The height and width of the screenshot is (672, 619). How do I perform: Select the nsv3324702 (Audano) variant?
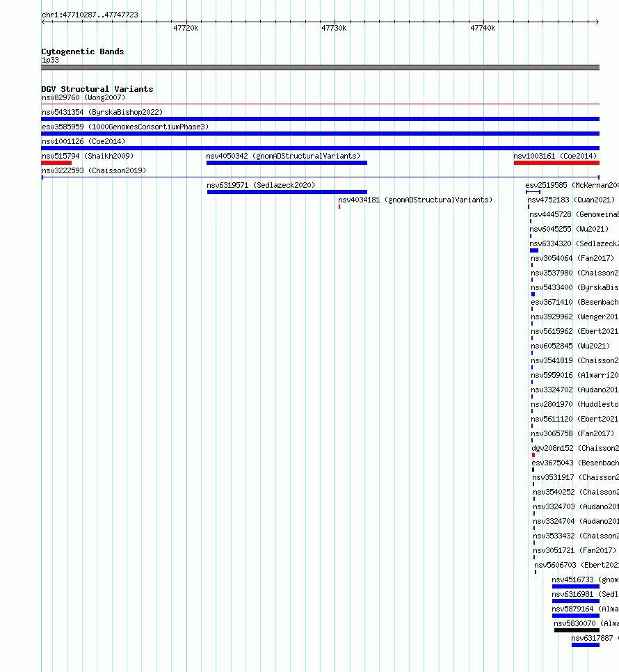tap(575, 390)
